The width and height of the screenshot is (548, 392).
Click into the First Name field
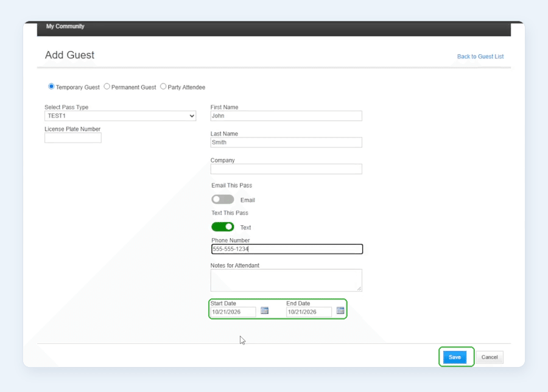[286, 116]
